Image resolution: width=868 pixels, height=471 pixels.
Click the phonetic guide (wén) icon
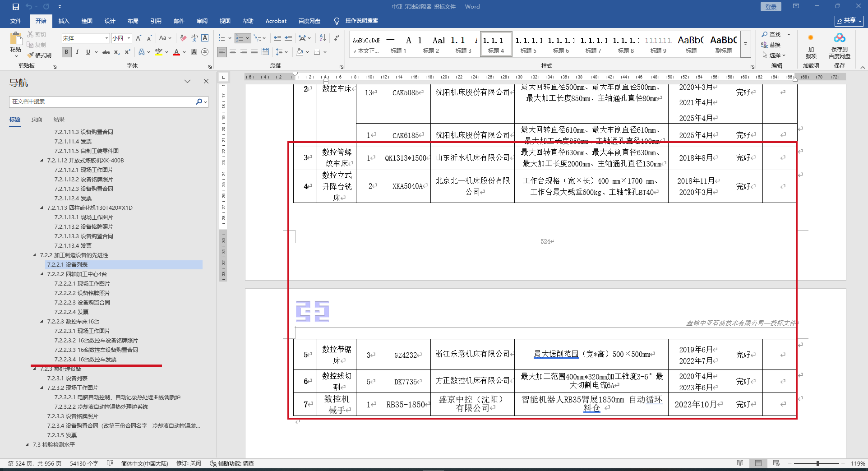pos(194,38)
